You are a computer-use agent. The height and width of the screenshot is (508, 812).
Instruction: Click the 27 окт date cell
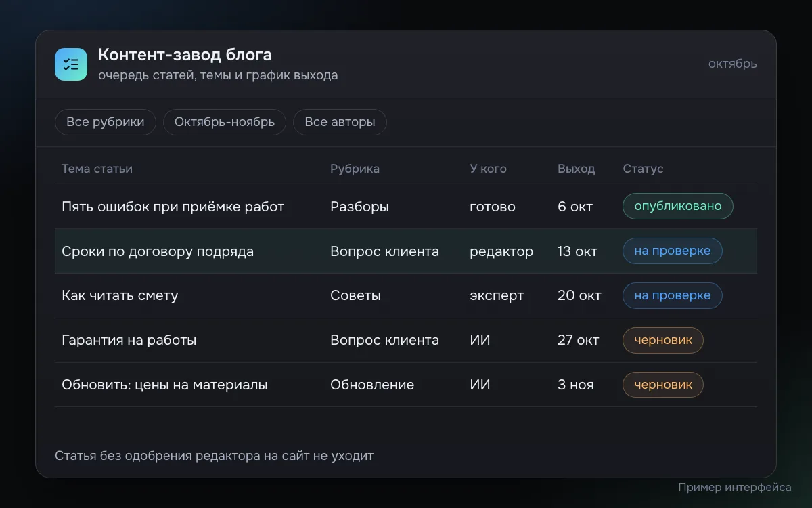coord(579,341)
